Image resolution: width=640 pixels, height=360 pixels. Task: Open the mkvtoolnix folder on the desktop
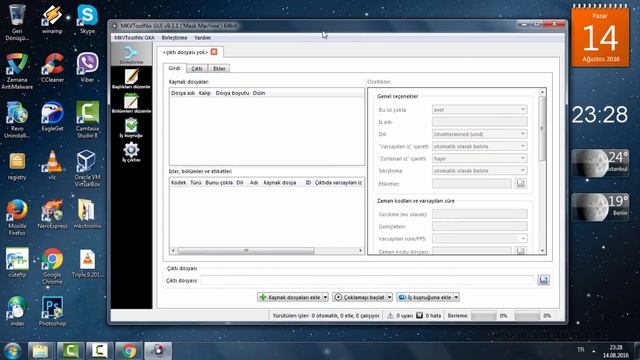pyautogui.click(x=87, y=214)
